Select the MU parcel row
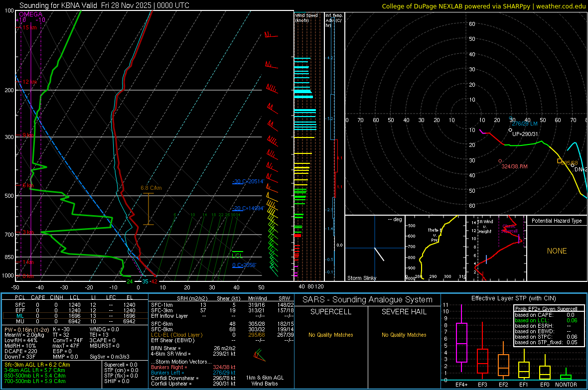The width and height of the screenshot is (588, 390). coord(75,321)
